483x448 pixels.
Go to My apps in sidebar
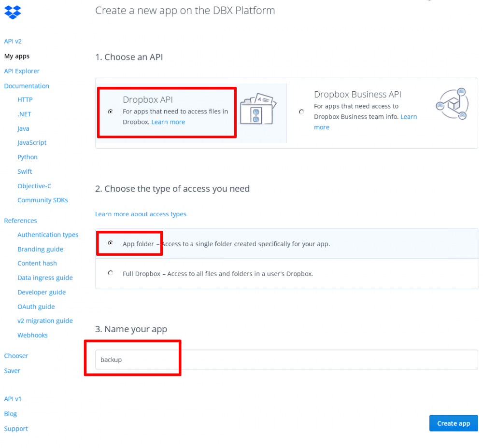pyautogui.click(x=17, y=56)
